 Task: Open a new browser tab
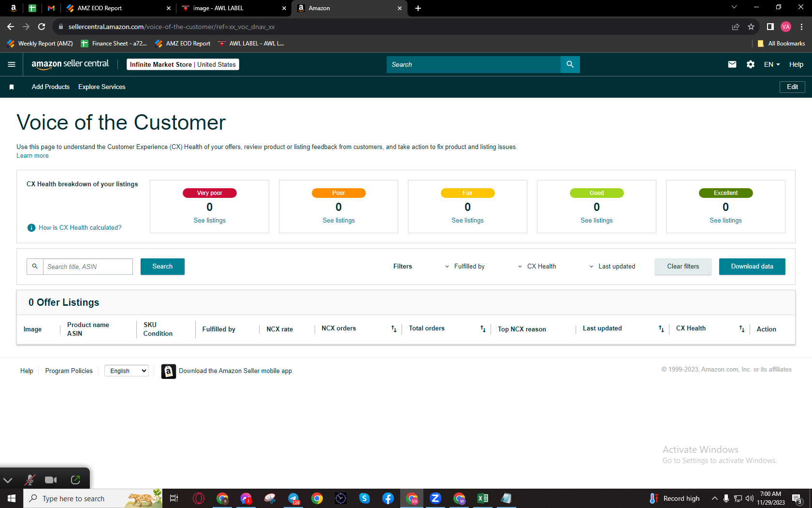pos(418,8)
